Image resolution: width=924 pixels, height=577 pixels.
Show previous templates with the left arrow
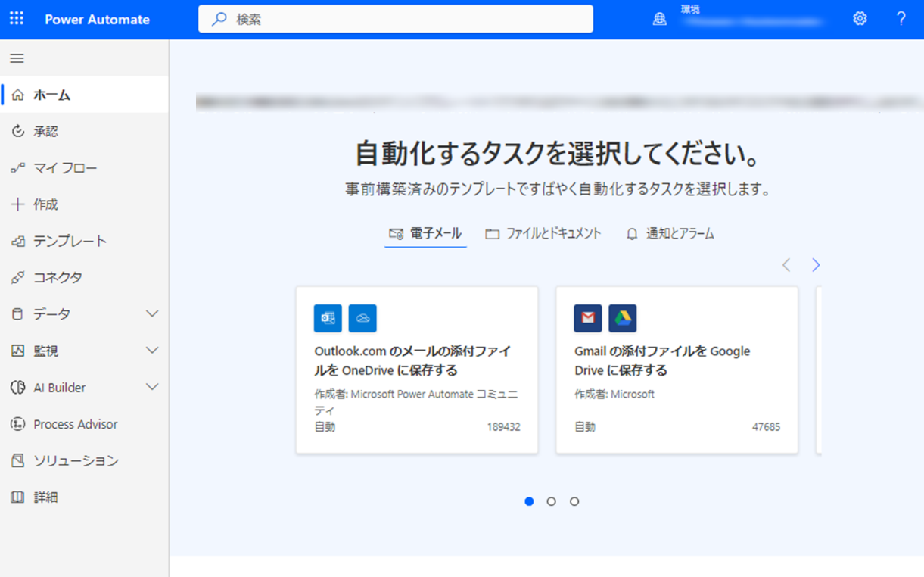[786, 265]
